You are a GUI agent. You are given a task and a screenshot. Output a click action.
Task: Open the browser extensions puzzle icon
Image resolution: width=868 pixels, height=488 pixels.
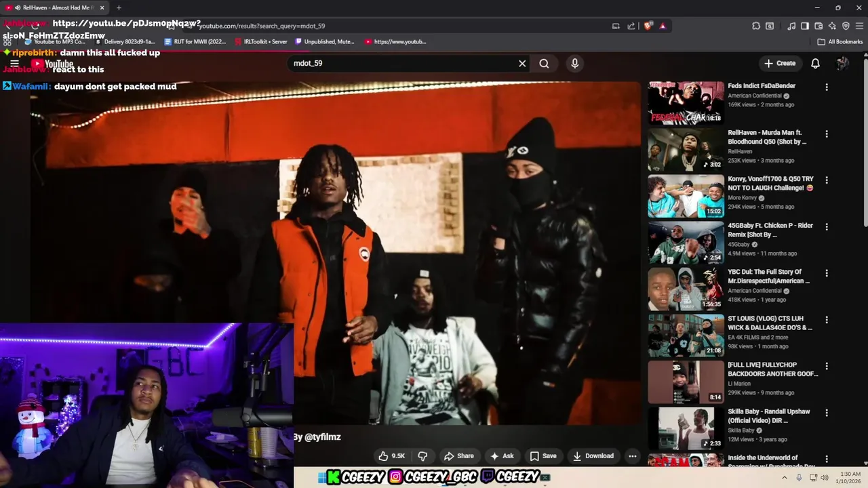[756, 26]
